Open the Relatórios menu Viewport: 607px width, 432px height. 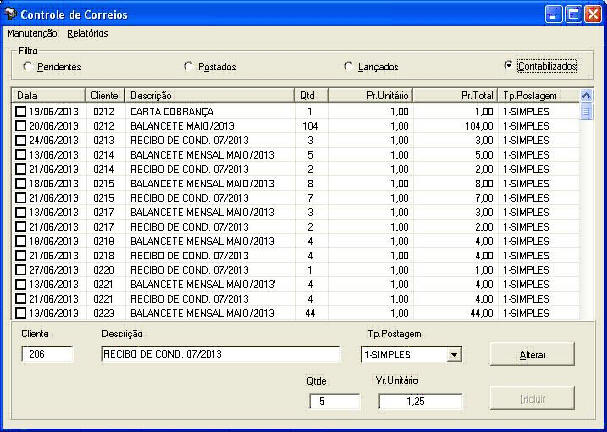pyautogui.click(x=88, y=34)
